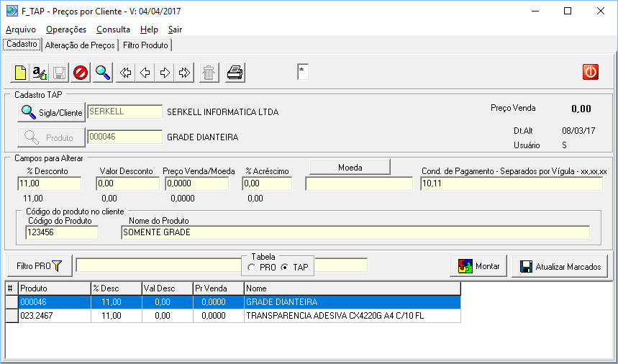
Task: Click the magnifier Search toolbar icon
Action: [x=102, y=73]
